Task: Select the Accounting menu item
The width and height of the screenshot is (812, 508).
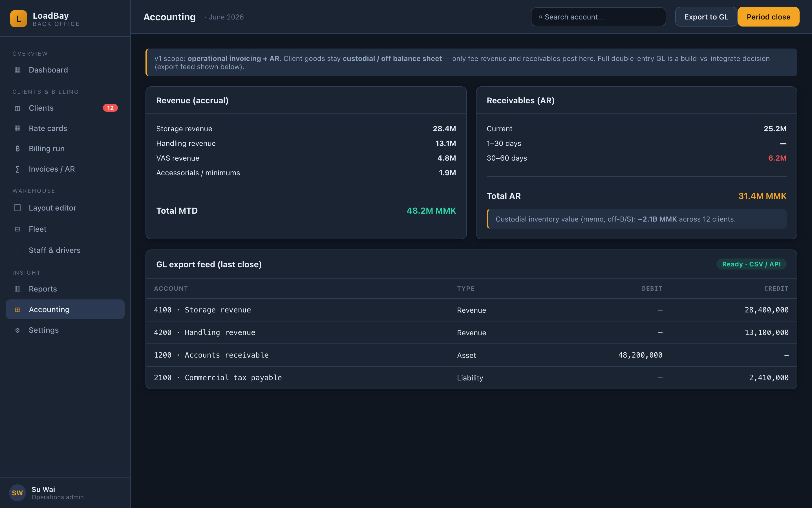Action: [x=65, y=309]
